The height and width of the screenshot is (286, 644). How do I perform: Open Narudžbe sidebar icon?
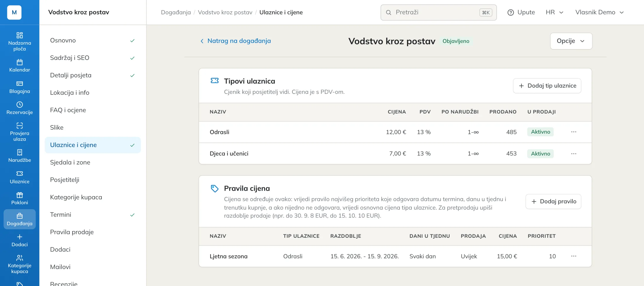pyautogui.click(x=20, y=152)
